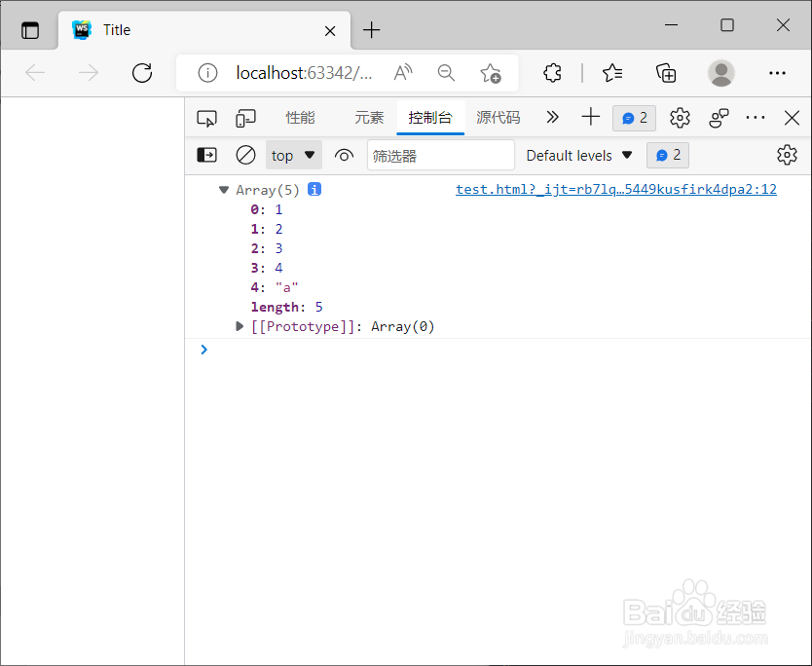
Task: Expand the [[Prototype]] entry
Action: [240, 326]
